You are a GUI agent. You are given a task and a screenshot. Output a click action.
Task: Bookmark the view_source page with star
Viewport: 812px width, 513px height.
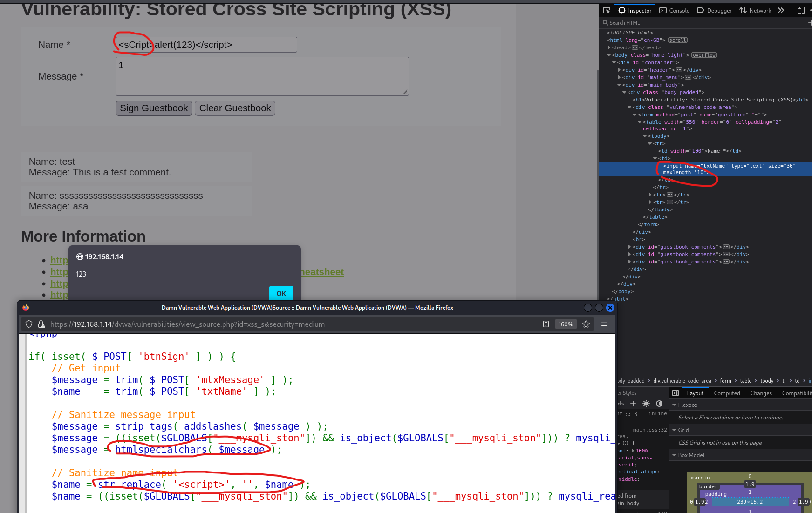(x=586, y=324)
